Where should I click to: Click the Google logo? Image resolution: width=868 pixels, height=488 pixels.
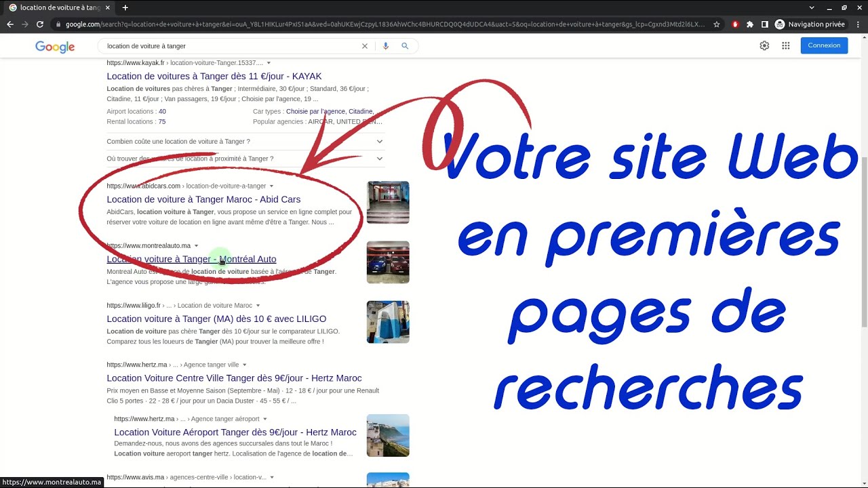55,46
